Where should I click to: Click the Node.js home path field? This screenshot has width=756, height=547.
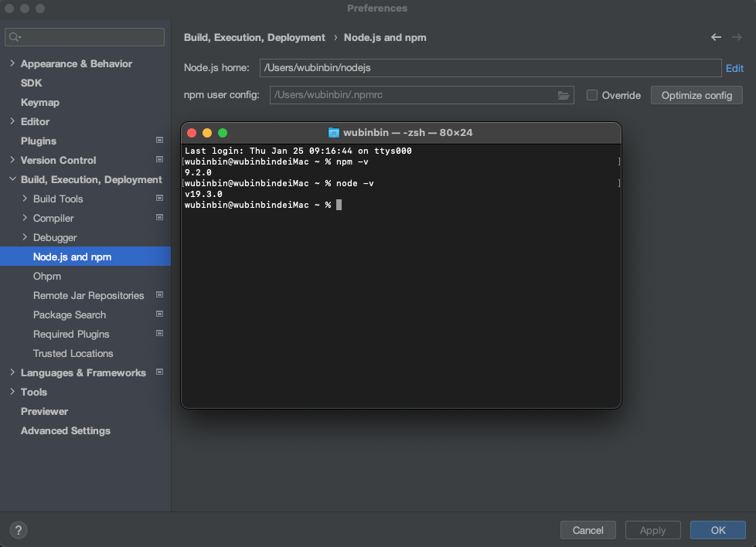[x=490, y=68]
